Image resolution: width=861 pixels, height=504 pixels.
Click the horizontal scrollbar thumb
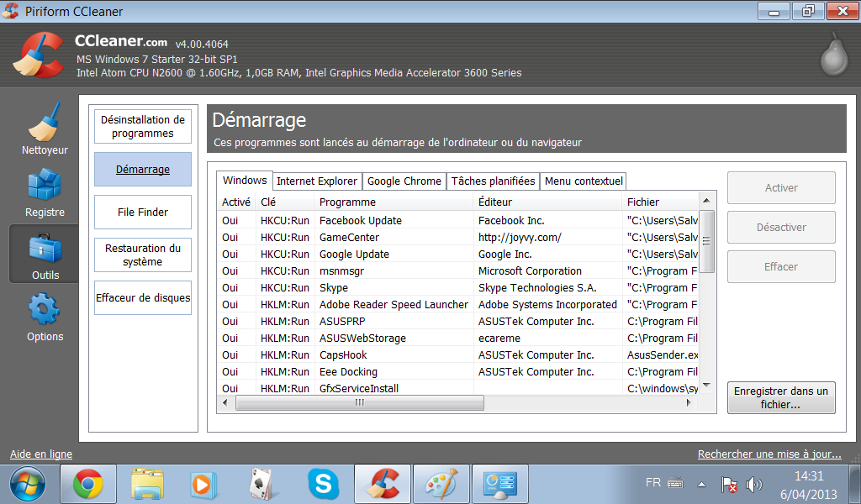tap(360, 402)
